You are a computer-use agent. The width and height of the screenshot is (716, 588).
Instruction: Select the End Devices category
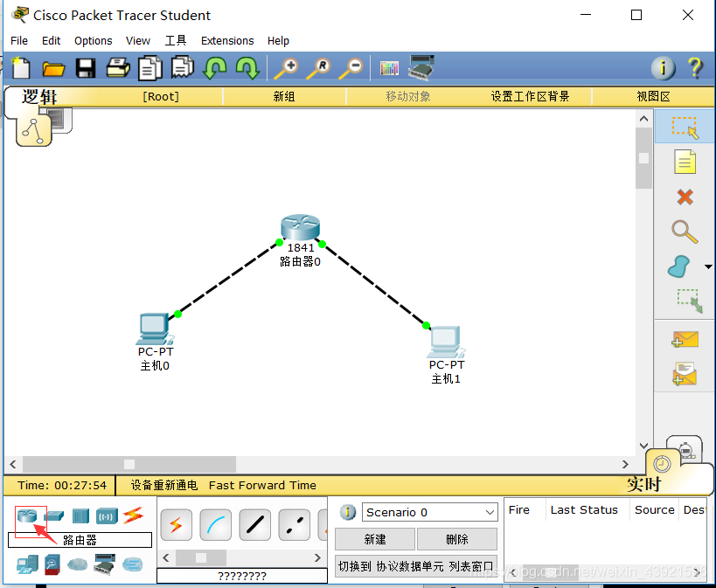point(27,564)
